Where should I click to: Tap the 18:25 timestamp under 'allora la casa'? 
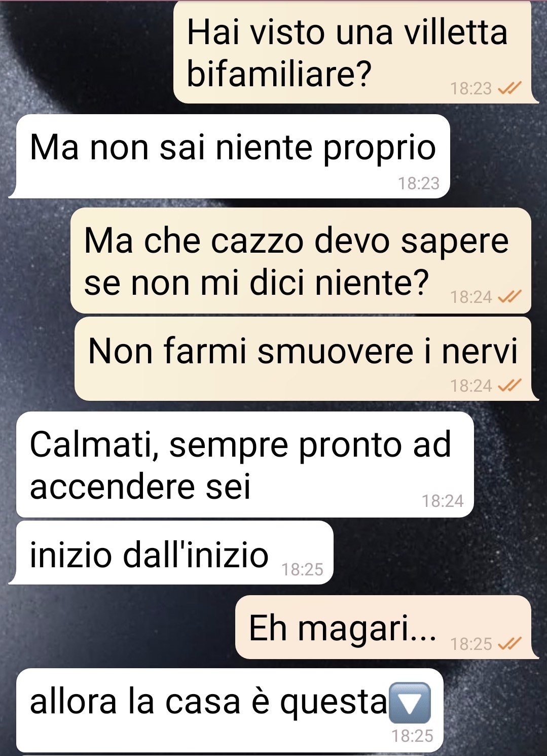(412, 736)
